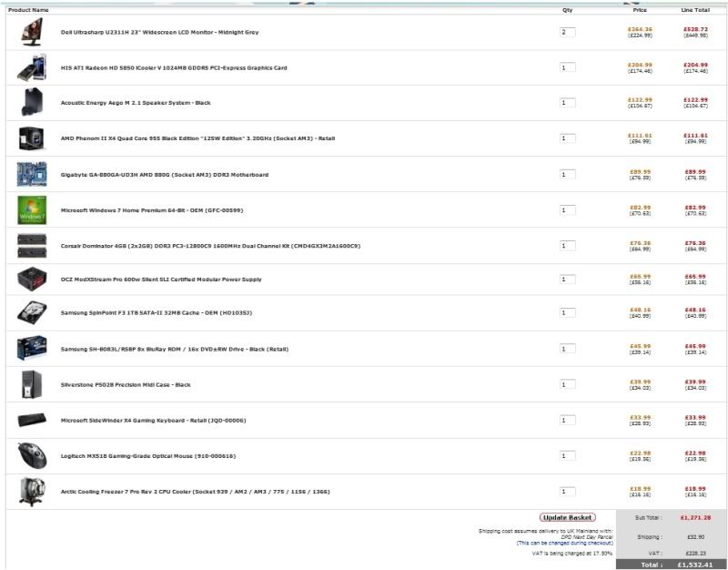Open AMD Phenom II X4 955 product link
The height and width of the screenshot is (570, 728).
(197, 138)
